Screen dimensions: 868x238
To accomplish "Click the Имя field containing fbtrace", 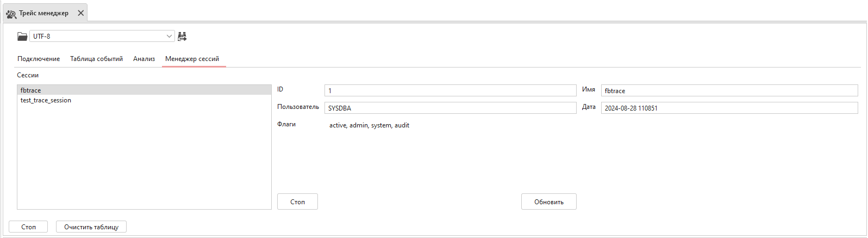I will coord(729,91).
